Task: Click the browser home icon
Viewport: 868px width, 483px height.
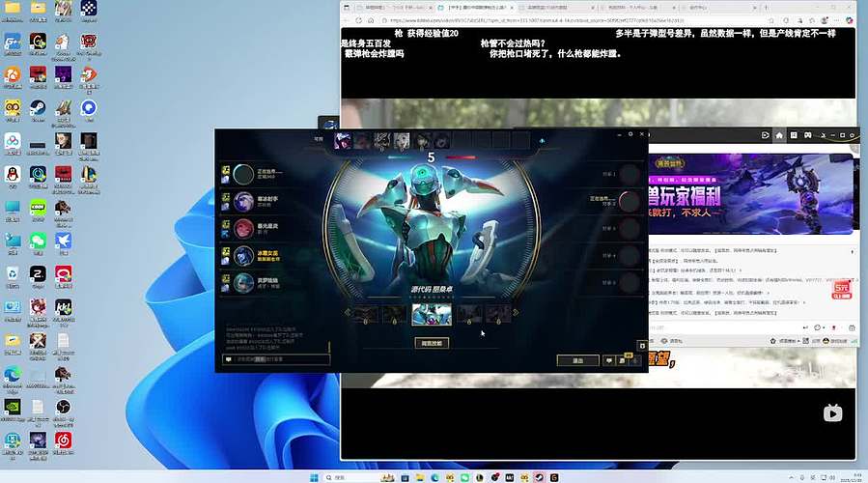Action: tap(371, 20)
